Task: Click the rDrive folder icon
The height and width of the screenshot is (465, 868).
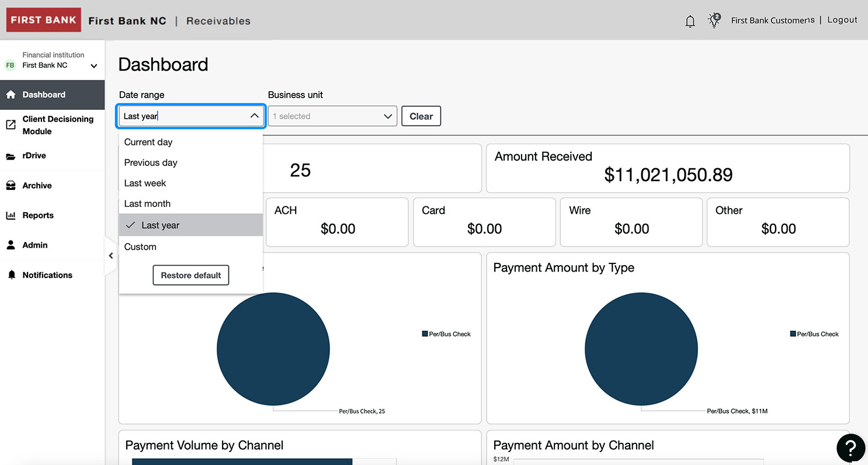Action: (11, 156)
